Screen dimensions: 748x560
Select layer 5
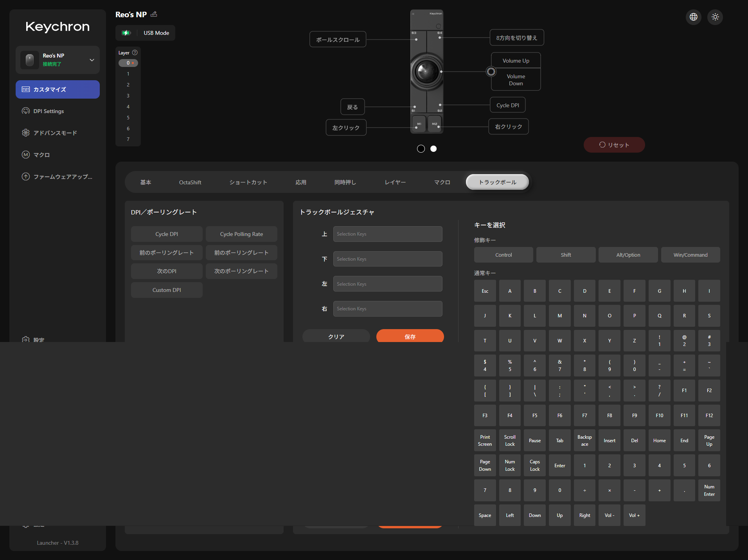click(x=128, y=118)
